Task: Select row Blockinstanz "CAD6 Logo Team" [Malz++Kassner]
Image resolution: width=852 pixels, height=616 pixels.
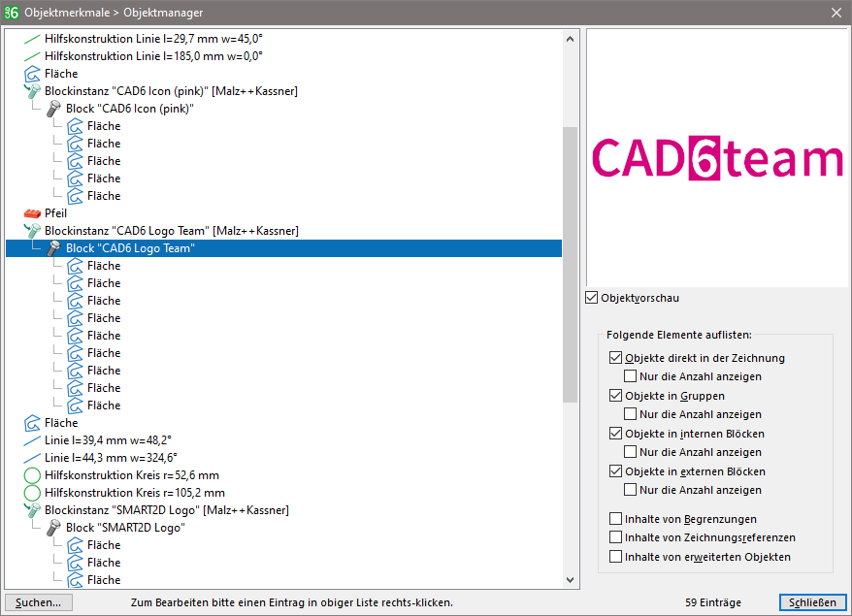Action: [x=172, y=230]
